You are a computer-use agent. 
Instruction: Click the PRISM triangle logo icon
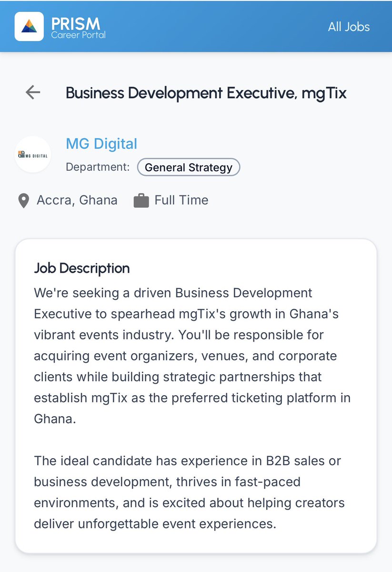30,26
